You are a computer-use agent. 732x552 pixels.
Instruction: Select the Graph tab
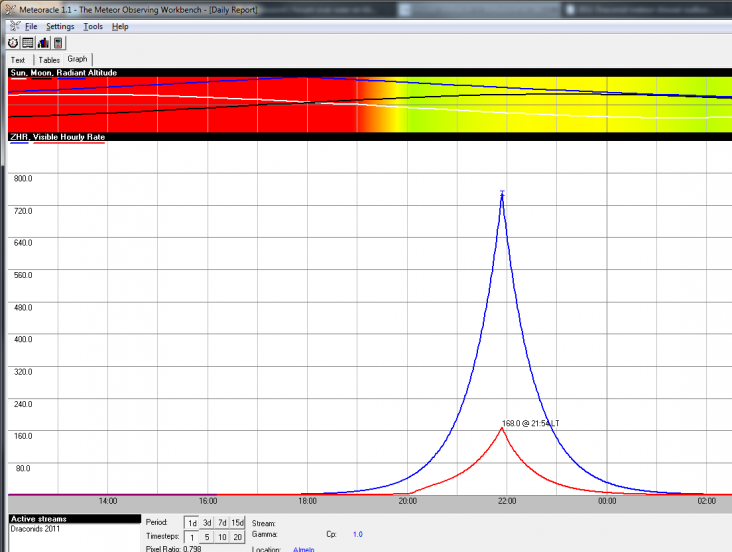78,59
